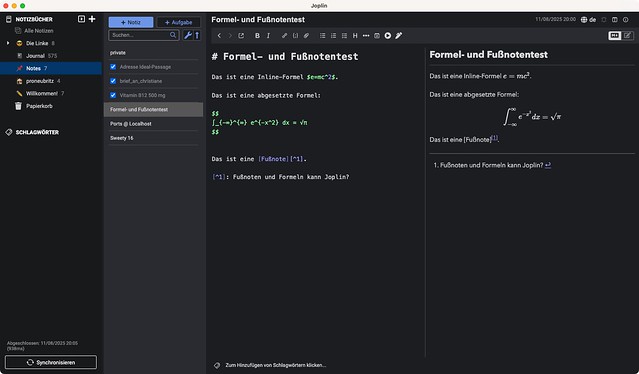
Task: Click the note title field 'Formel- und Fußnotentest'
Action: coord(258,20)
